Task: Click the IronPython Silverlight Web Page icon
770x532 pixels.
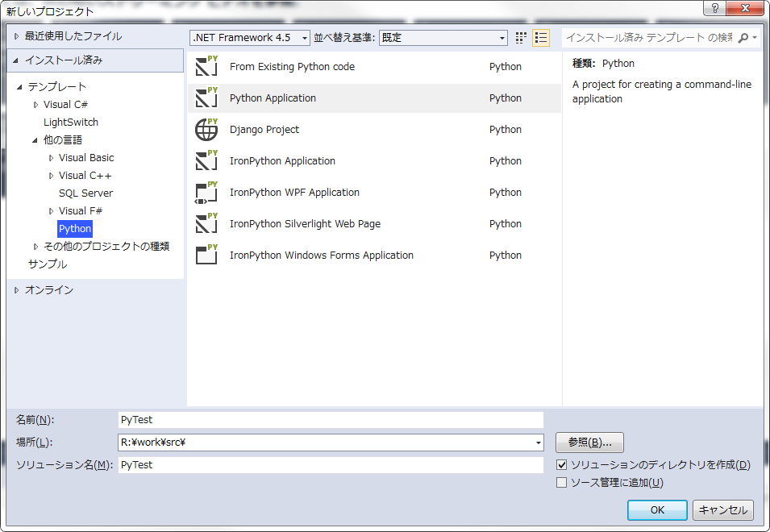Action: point(206,224)
